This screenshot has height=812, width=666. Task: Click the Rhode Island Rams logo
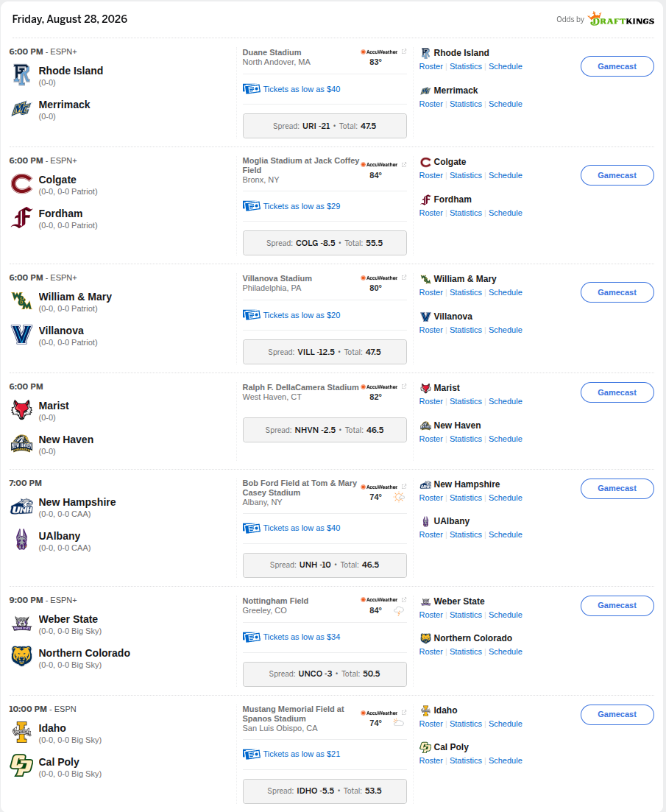(21, 75)
